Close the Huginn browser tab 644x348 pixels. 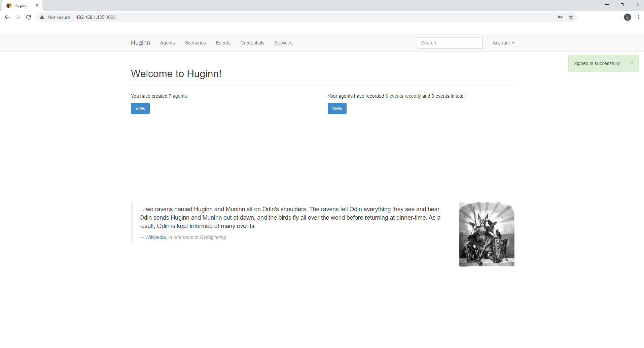coord(37,5)
